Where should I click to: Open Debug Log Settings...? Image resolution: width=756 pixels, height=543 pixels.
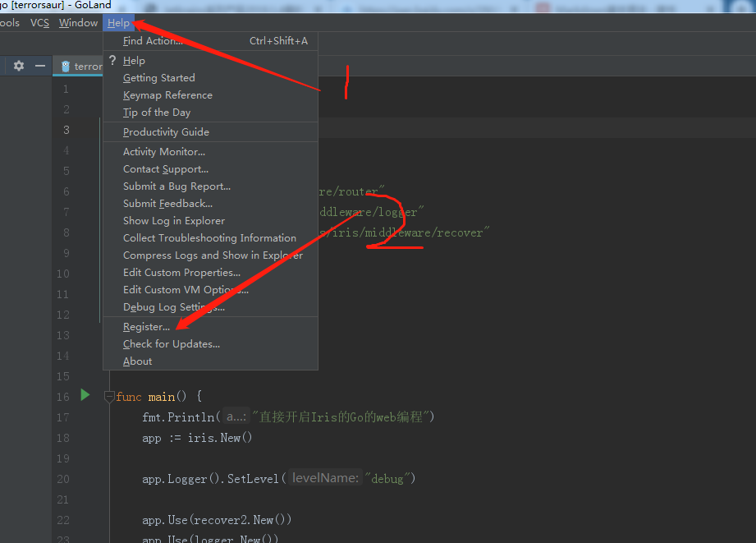point(210,307)
